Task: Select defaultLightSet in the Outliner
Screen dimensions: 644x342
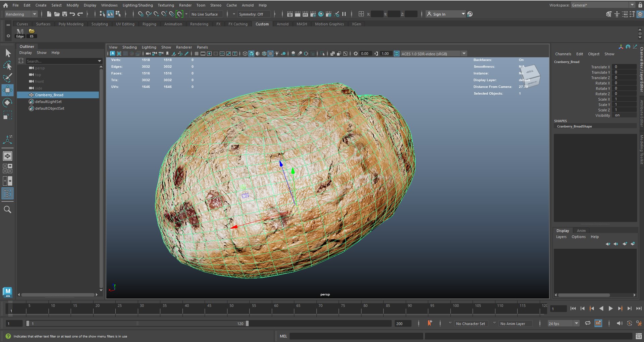Action: click(x=48, y=102)
